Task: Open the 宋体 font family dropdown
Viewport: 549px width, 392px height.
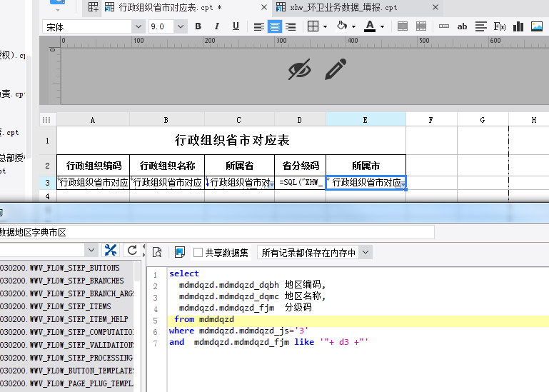Action: 138,26
